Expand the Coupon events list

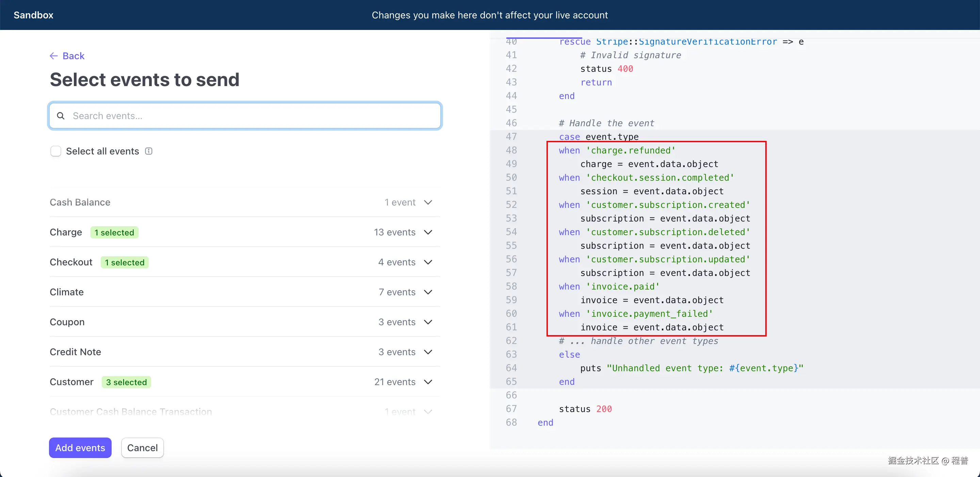tap(428, 322)
